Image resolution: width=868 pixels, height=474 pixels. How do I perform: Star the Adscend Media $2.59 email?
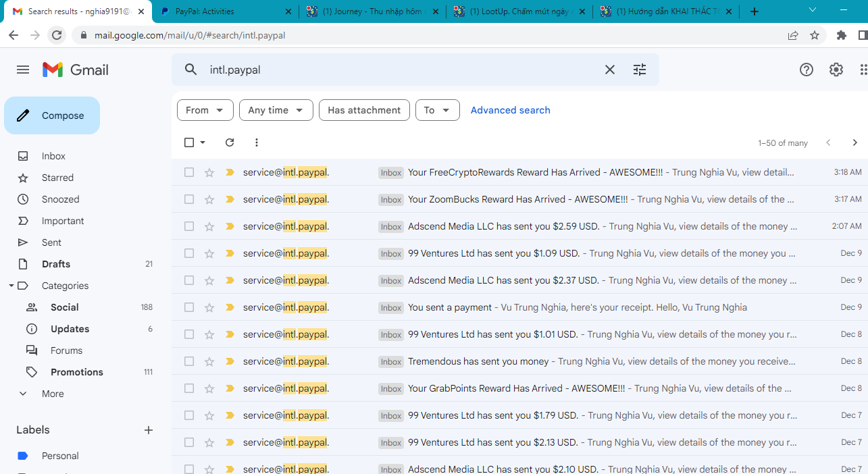[x=209, y=226]
